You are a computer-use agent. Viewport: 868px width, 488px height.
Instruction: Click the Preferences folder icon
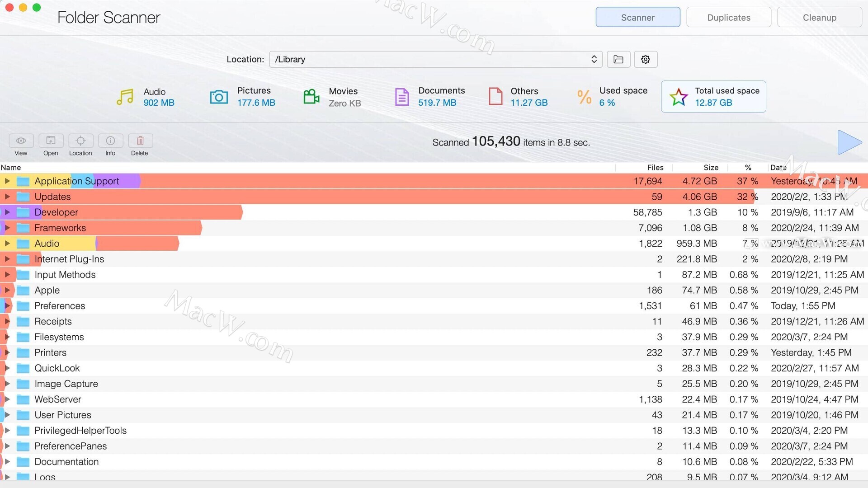pos(23,306)
